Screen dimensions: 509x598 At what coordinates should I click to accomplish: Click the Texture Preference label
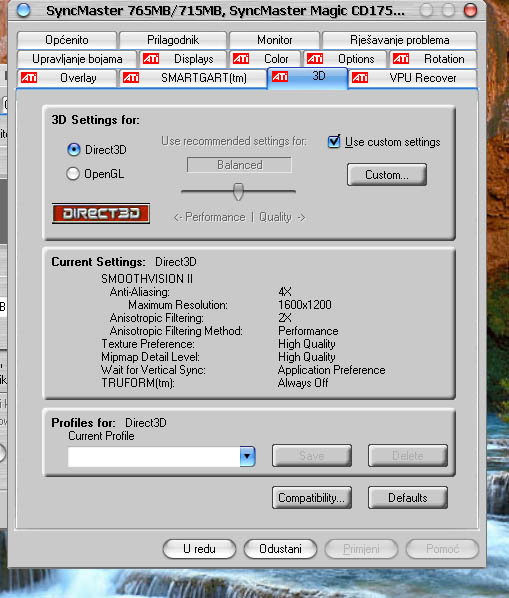(x=148, y=344)
